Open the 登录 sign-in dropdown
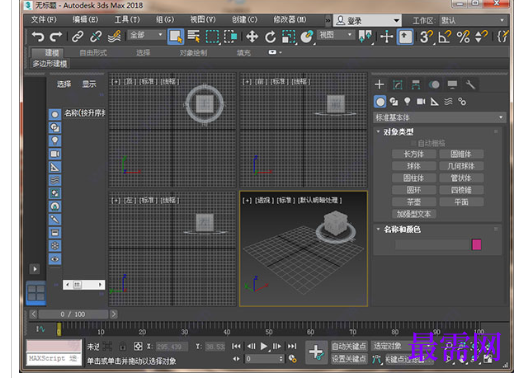 click(x=367, y=21)
